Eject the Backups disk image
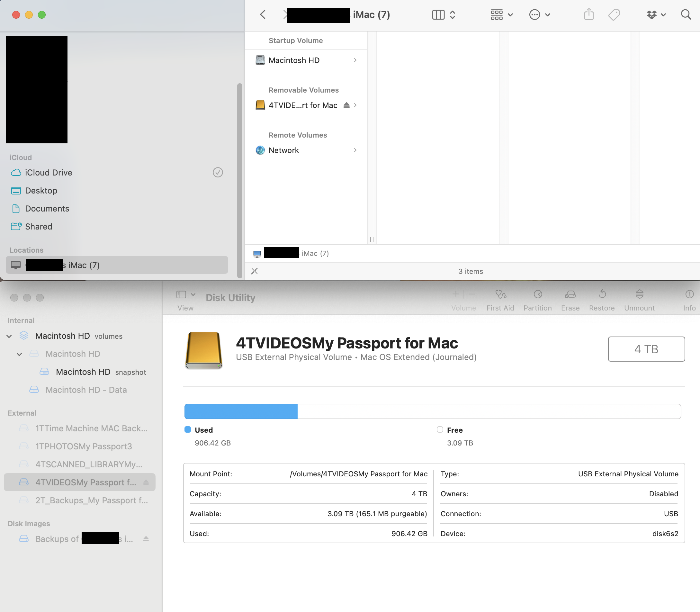This screenshot has width=700, height=612. (x=146, y=539)
